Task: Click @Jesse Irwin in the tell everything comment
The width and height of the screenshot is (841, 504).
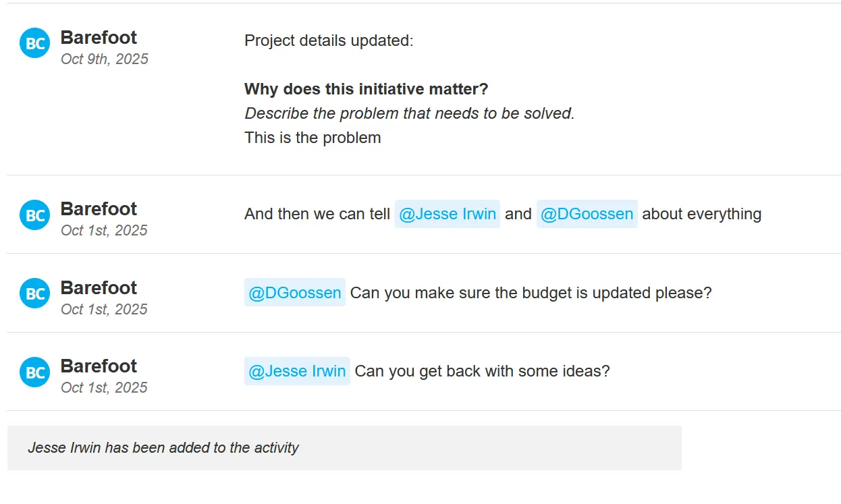Action: (x=447, y=214)
